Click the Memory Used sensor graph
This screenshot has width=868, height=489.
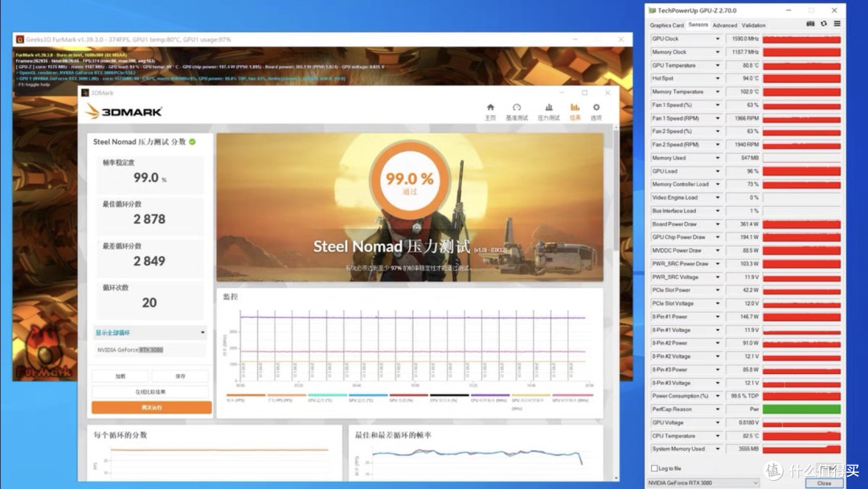(x=801, y=158)
